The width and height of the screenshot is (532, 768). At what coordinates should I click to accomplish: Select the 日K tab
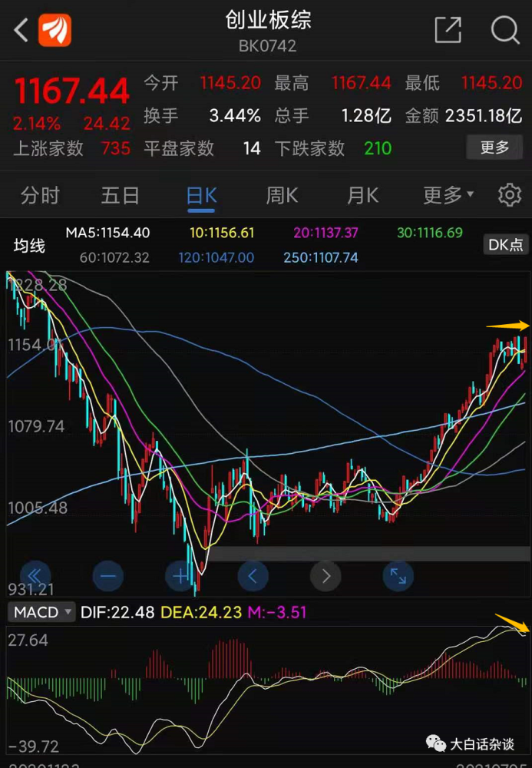coord(201,197)
